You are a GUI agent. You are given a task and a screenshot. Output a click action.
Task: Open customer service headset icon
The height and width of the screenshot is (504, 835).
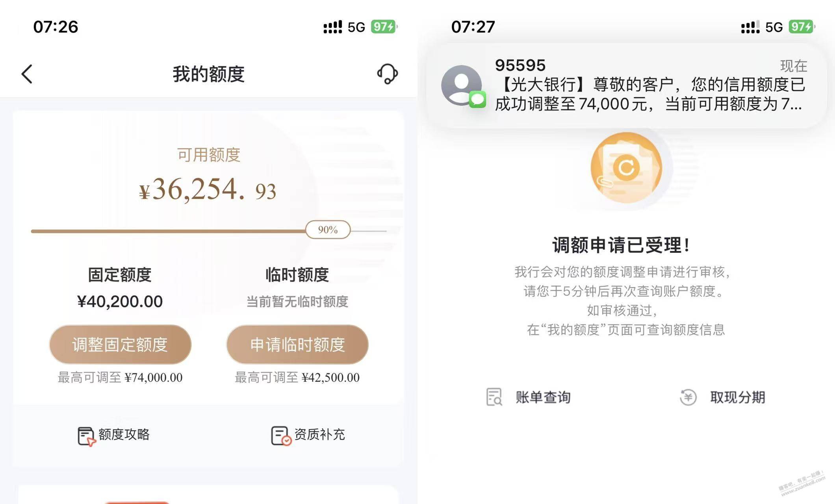click(x=388, y=74)
